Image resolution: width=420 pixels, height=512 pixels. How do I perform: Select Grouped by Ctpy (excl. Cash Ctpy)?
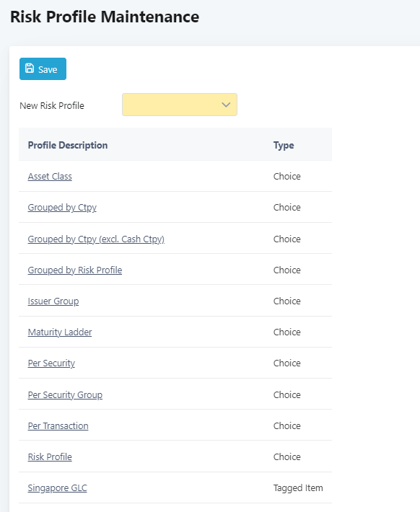[x=96, y=239]
